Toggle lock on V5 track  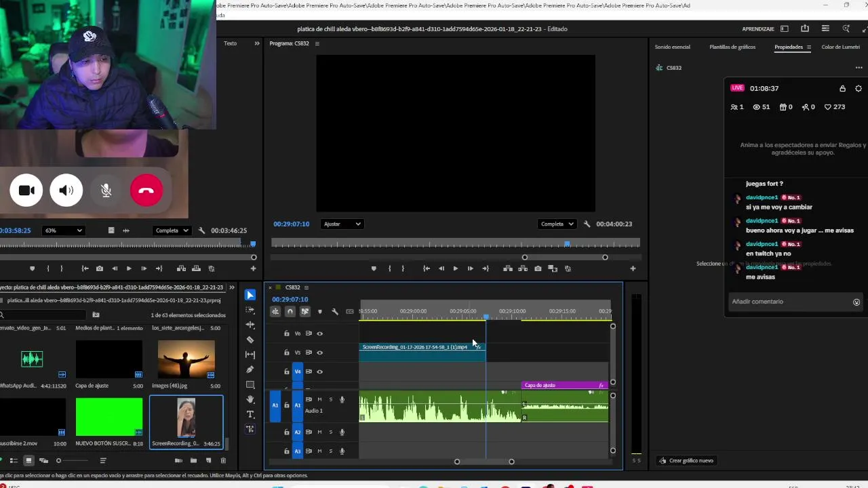click(286, 352)
